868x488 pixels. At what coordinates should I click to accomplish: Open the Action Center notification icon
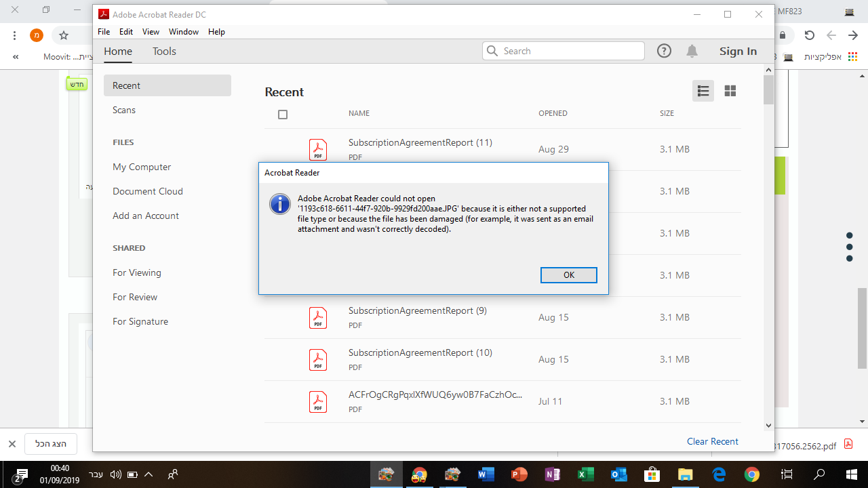click(20, 474)
